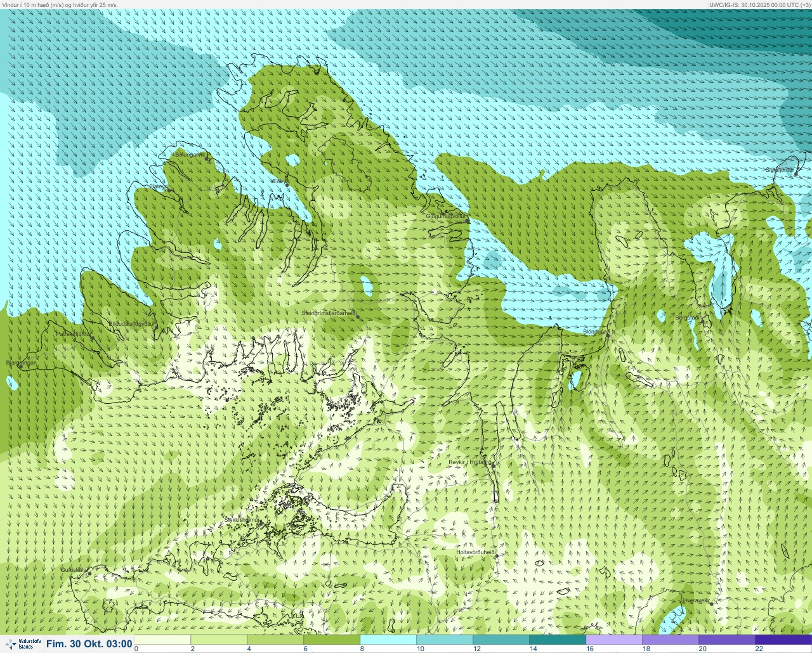Select the 16–18 m/s lavender legend swatch
Image resolution: width=812 pixels, height=653 pixels.
click(614, 640)
